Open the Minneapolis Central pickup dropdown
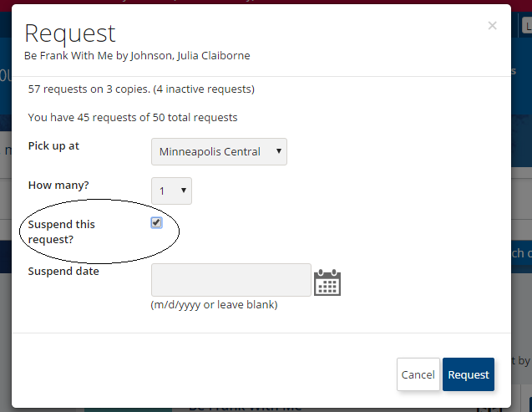532x412 pixels. pyautogui.click(x=219, y=152)
